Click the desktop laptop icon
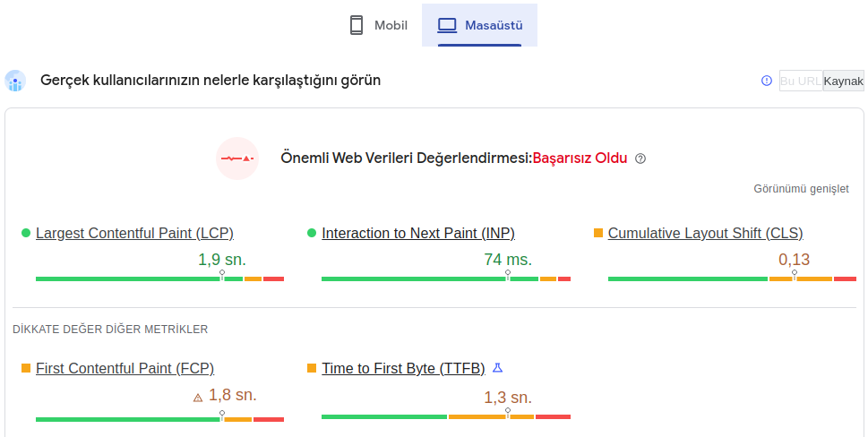Screen dimensions: 868x437 447,25
